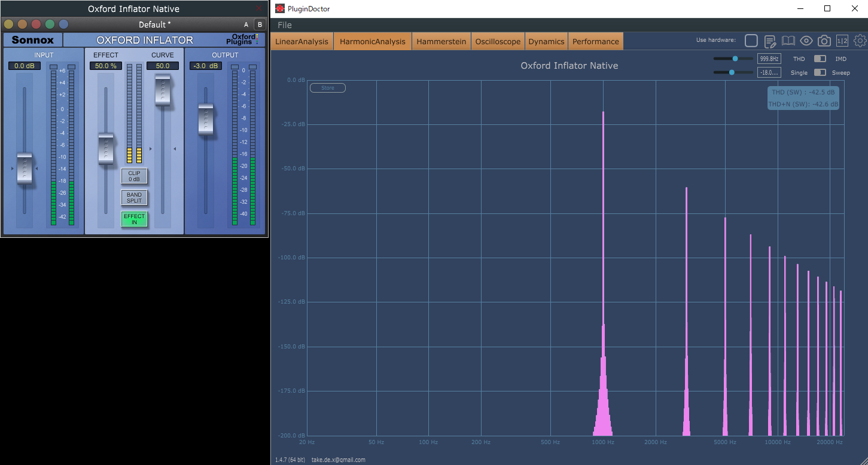Switch to the Hammerstein tab
Viewport: 868px width, 465px height.
coord(441,41)
